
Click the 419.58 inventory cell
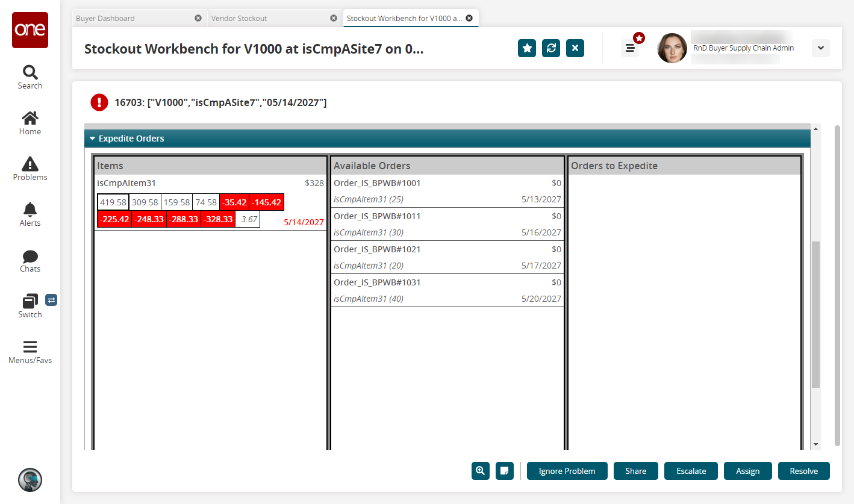pyautogui.click(x=113, y=202)
